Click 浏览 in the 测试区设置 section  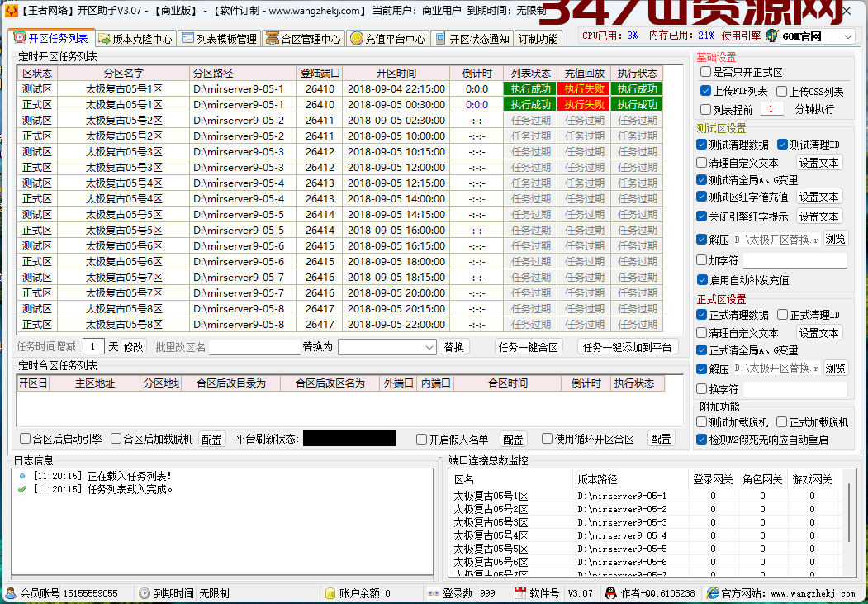tap(835, 239)
